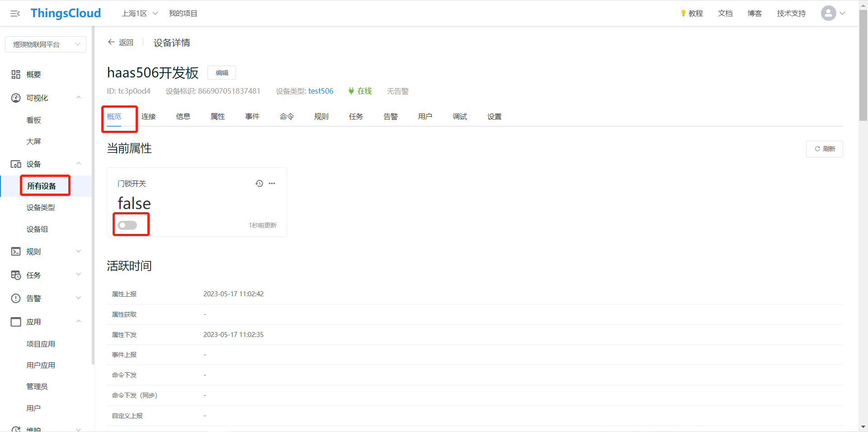This screenshot has height=432, width=868.
Task: Open 管理员 in the sidebar
Action: [37, 387]
